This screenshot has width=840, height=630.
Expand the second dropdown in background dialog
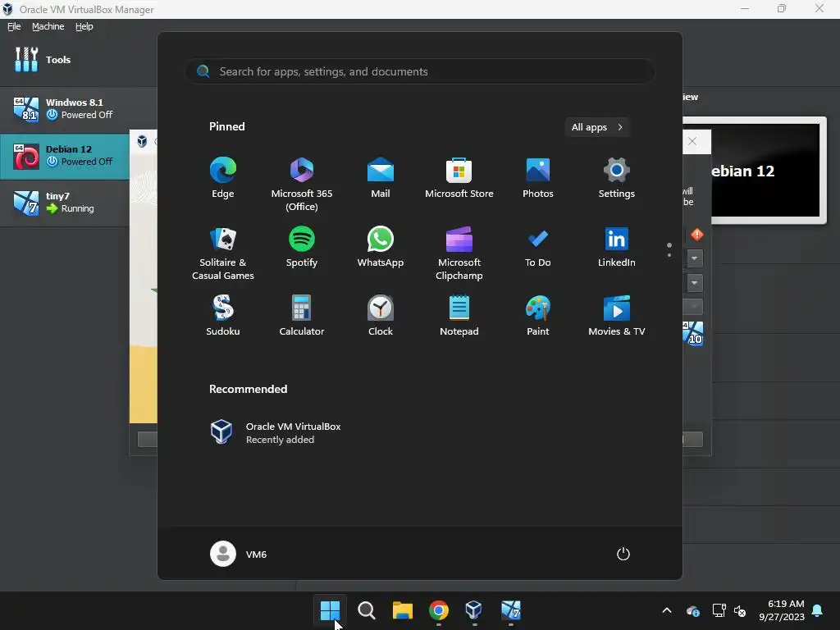[x=694, y=282]
